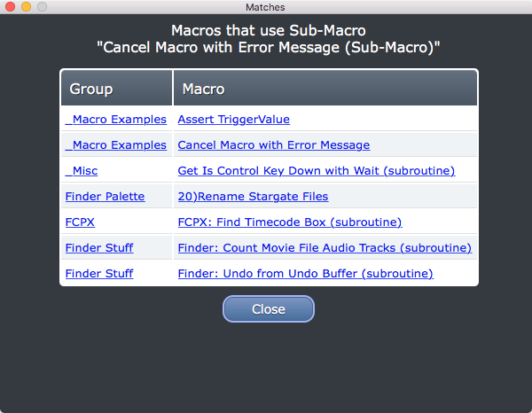
Task: Open Finder: Undo from Undo Buffer macro
Action: pos(306,274)
